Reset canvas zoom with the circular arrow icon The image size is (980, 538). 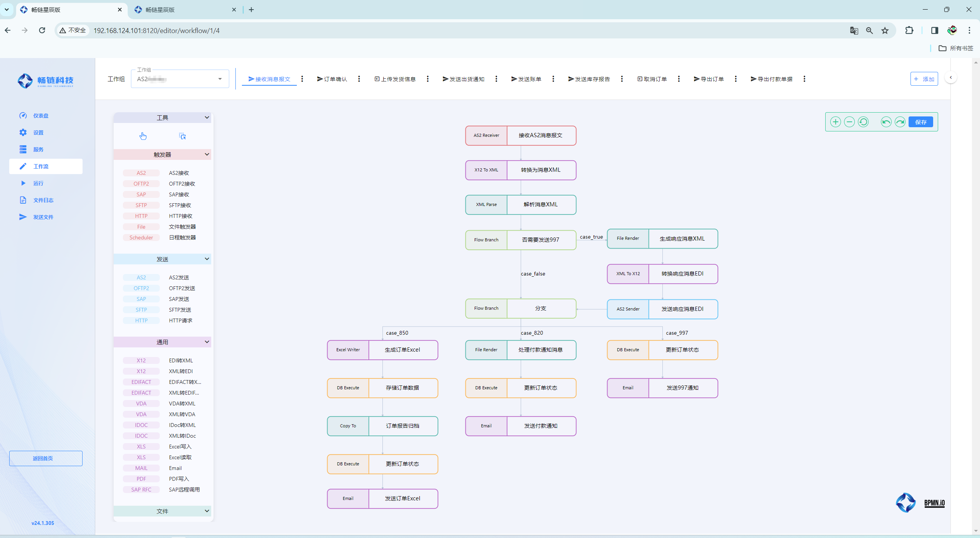tap(863, 122)
